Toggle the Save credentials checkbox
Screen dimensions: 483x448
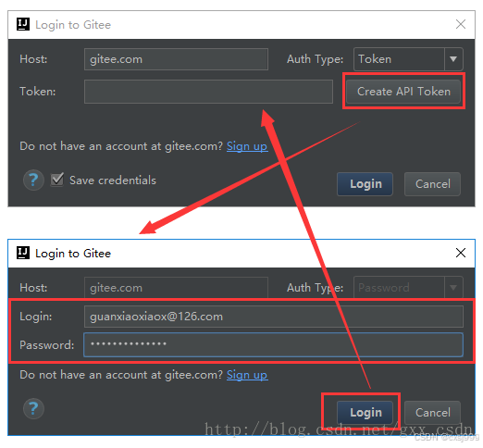(57, 180)
